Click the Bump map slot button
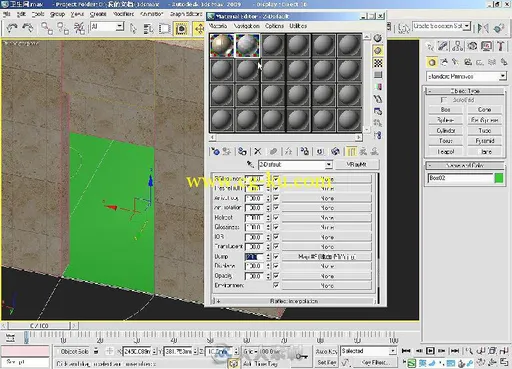This screenshot has width=512, height=369. 327,256
